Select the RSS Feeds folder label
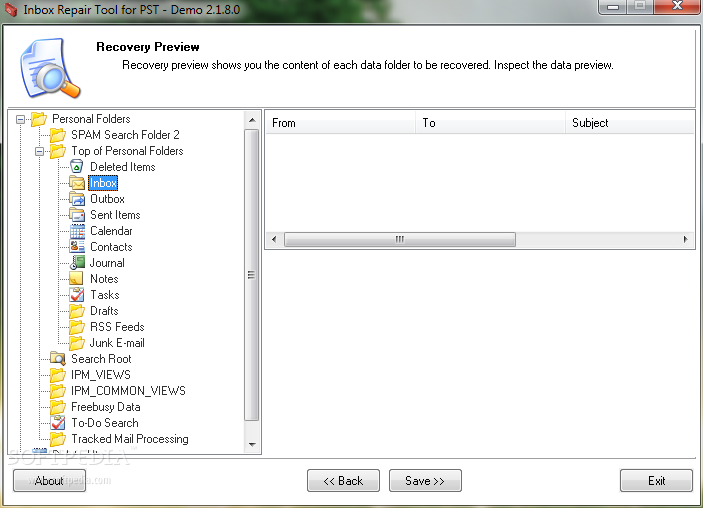The height and width of the screenshot is (508, 703). pos(117,327)
